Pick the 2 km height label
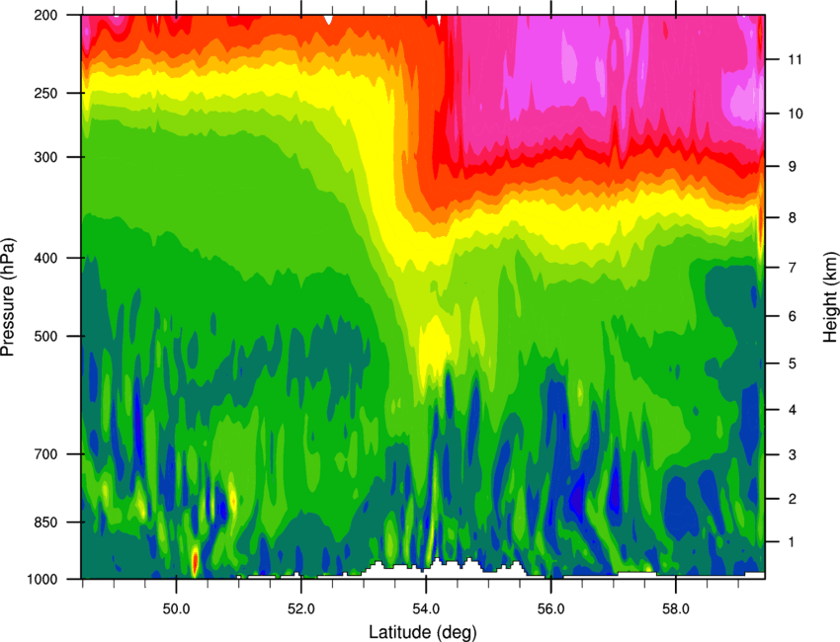 point(793,499)
